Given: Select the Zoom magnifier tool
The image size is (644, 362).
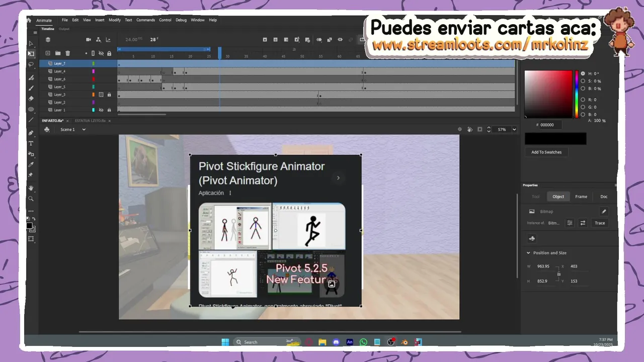Looking at the screenshot, I should 31,199.
